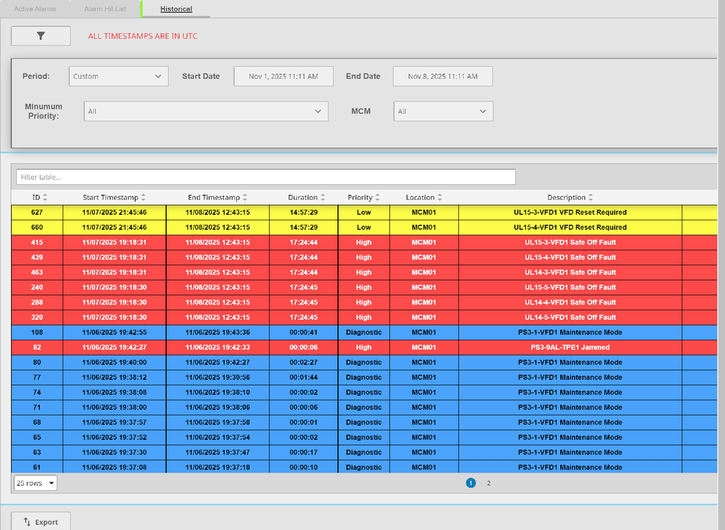Click Description column sort arrows
The image size is (725, 530).
tap(591, 198)
